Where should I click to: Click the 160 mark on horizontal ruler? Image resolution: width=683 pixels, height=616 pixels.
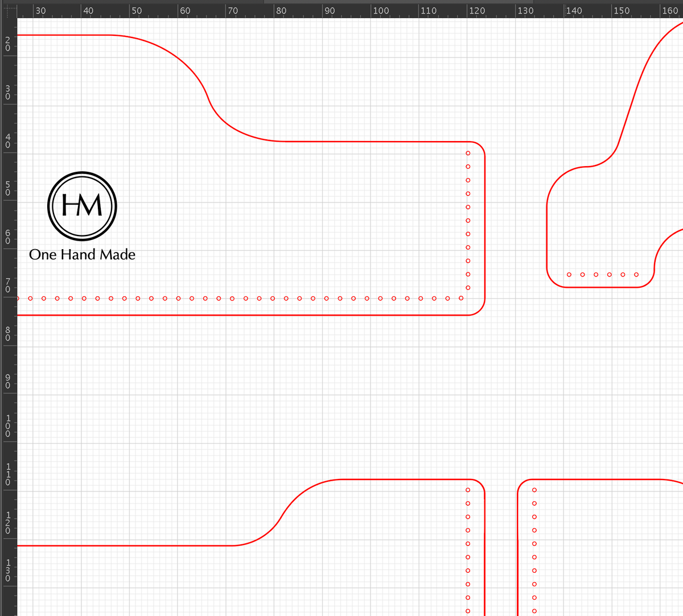click(670, 11)
